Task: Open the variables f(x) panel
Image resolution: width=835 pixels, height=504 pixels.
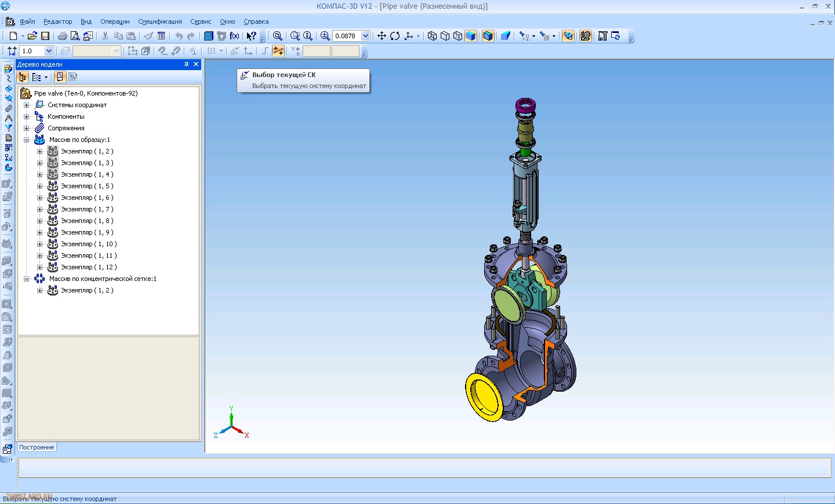Action: [x=234, y=36]
